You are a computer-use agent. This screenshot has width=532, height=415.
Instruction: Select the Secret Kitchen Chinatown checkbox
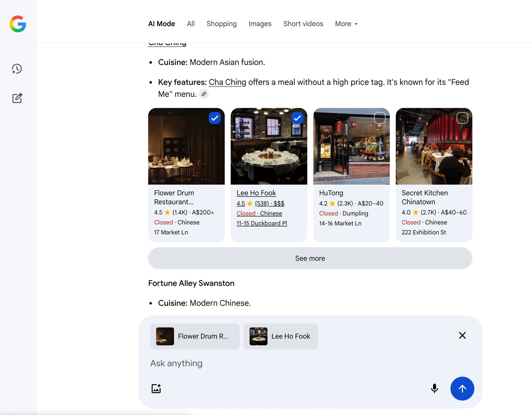click(x=462, y=118)
